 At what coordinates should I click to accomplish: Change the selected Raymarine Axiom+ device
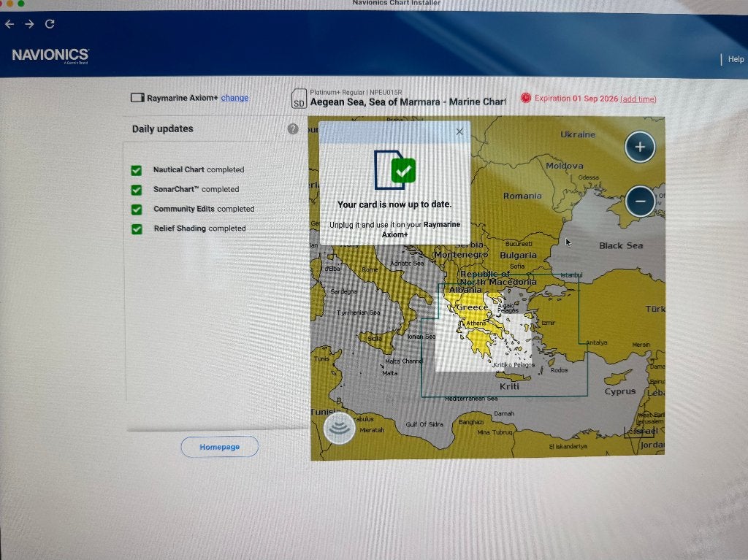coord(234,98)
